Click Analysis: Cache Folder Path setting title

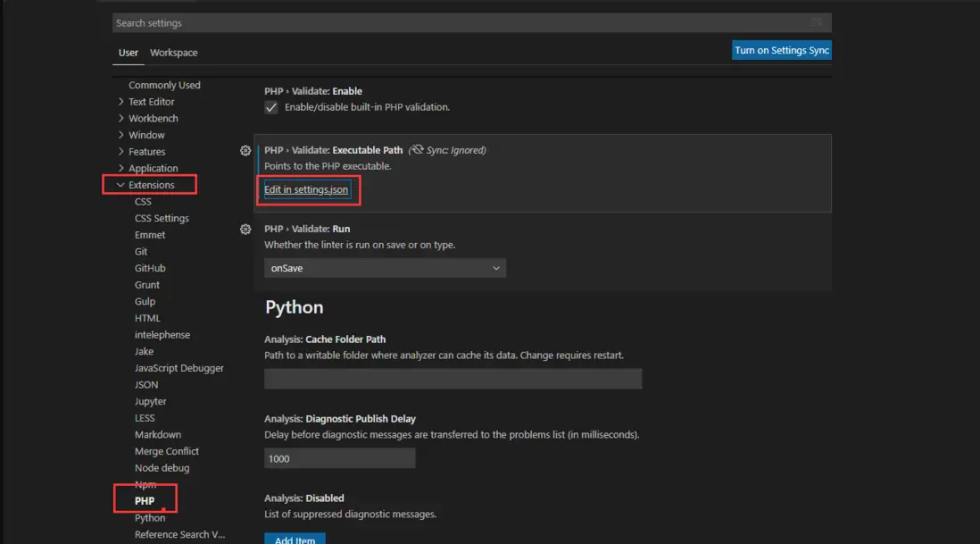click(x=325, y=339)
